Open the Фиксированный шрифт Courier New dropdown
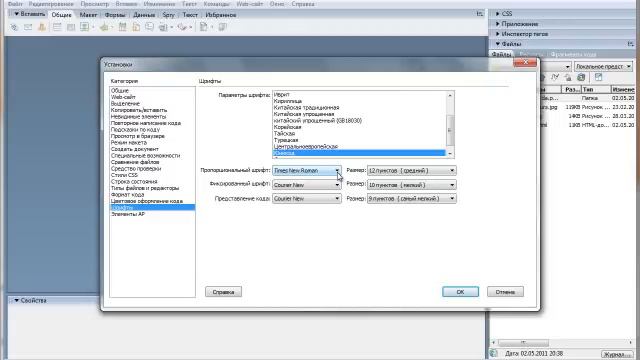The image size is (640, 360). [x=307, y=185]
